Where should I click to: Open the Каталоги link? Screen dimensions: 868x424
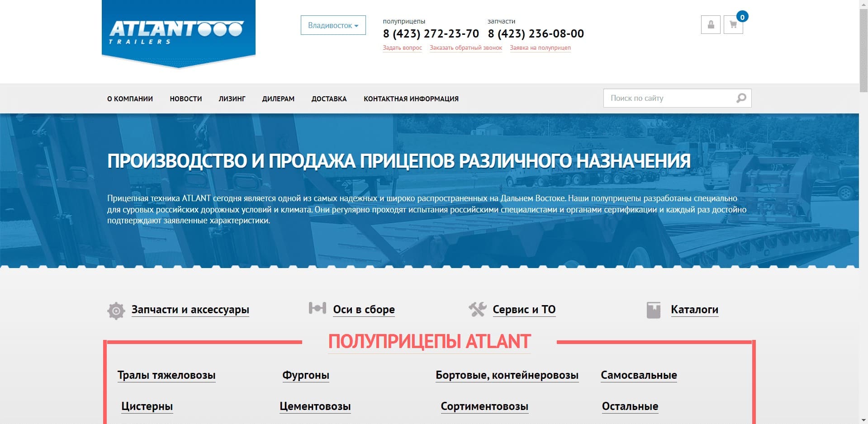coord(694,310)
